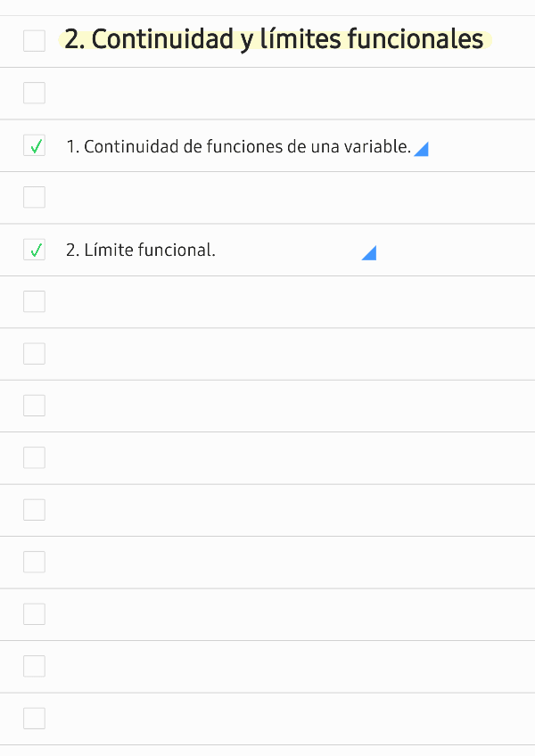
Task: Check the second-to-last empty checkbox
Action: (x=34, y=666)
